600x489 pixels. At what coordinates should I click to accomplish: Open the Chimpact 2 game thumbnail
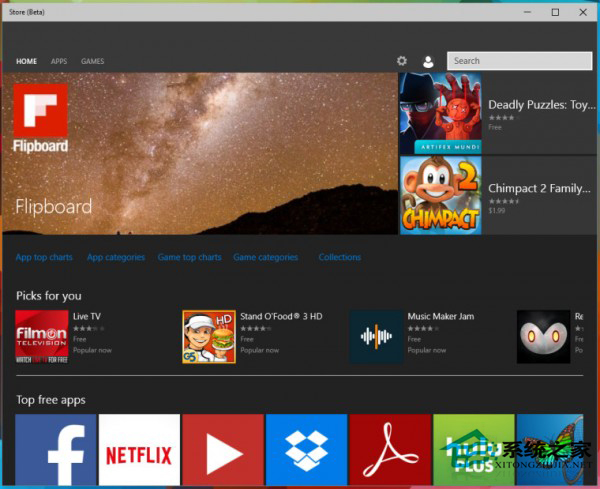[x=440, y=195]
